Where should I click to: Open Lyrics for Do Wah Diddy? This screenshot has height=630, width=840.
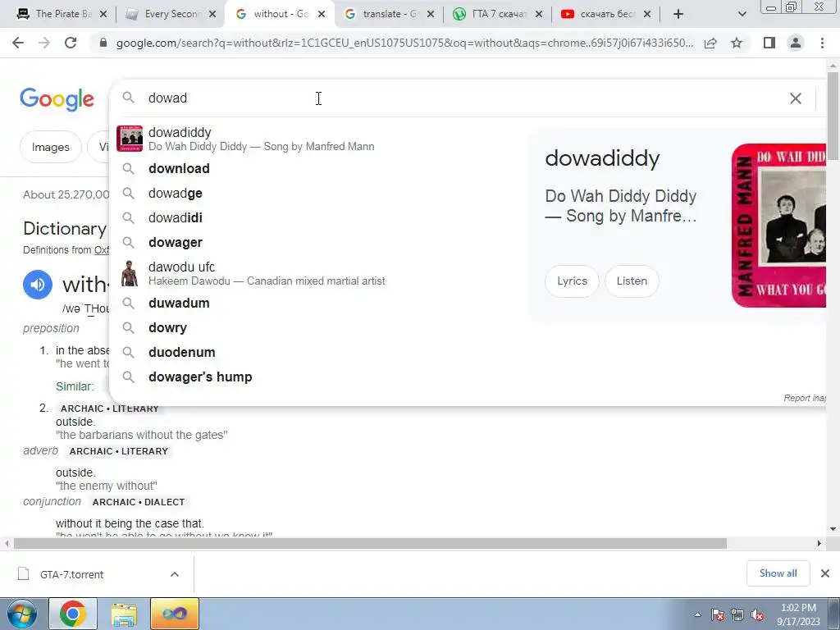coord(572,281)
